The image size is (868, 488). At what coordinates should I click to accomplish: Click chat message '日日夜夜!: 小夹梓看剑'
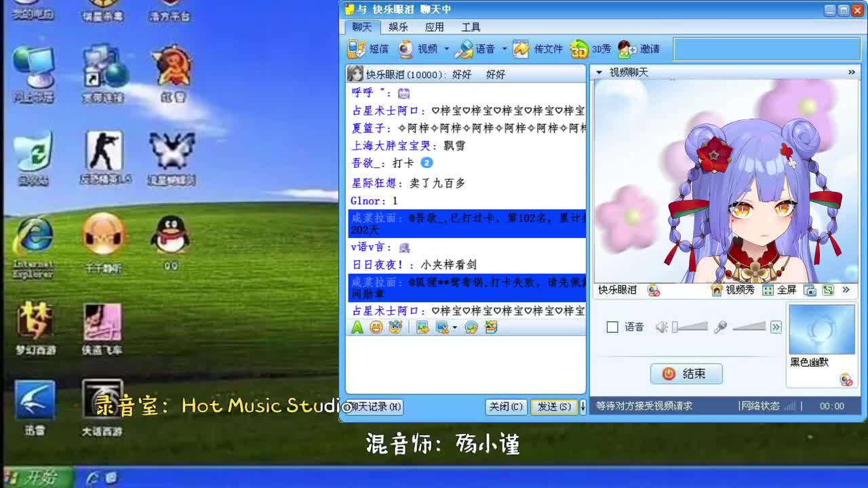click(x=414, y=265)
